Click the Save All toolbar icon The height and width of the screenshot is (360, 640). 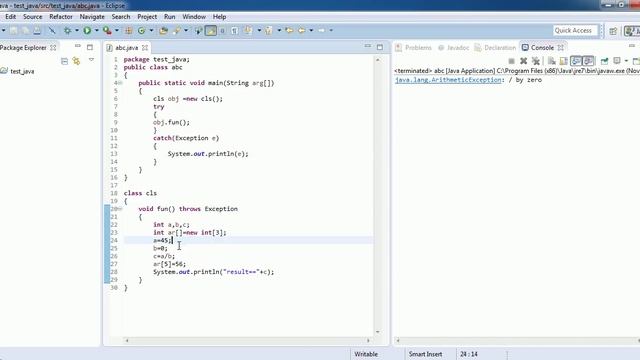[x=25, y=30]
